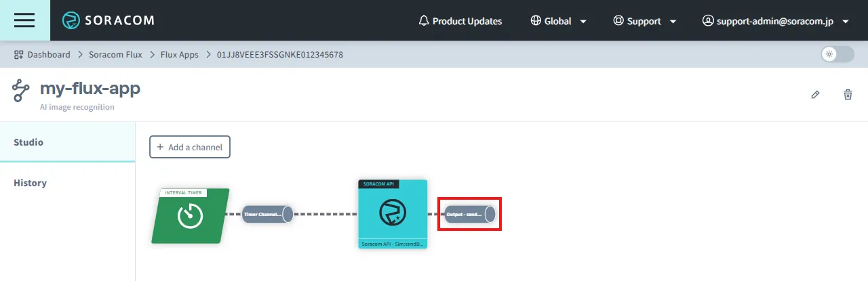868x281 pixels.
Task: Click the lifebuoy icon beside Support
Action: 618,21
